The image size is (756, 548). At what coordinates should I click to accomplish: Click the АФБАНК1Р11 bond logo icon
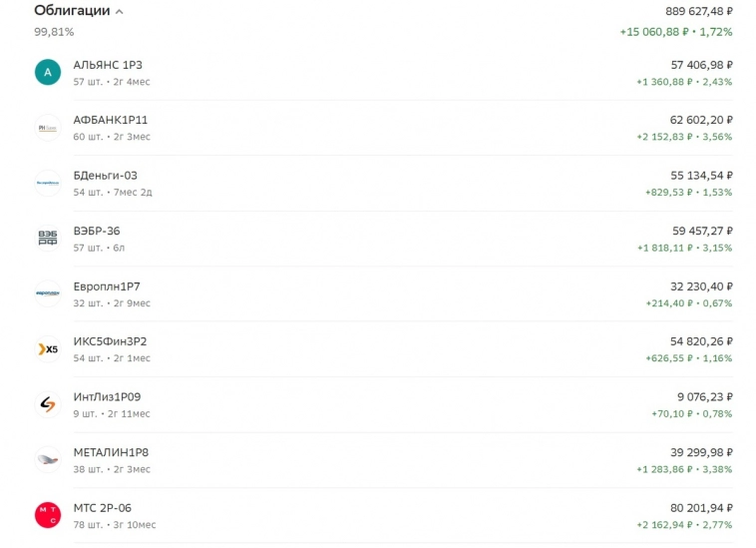pyautogui.click(x=48, y=128)
